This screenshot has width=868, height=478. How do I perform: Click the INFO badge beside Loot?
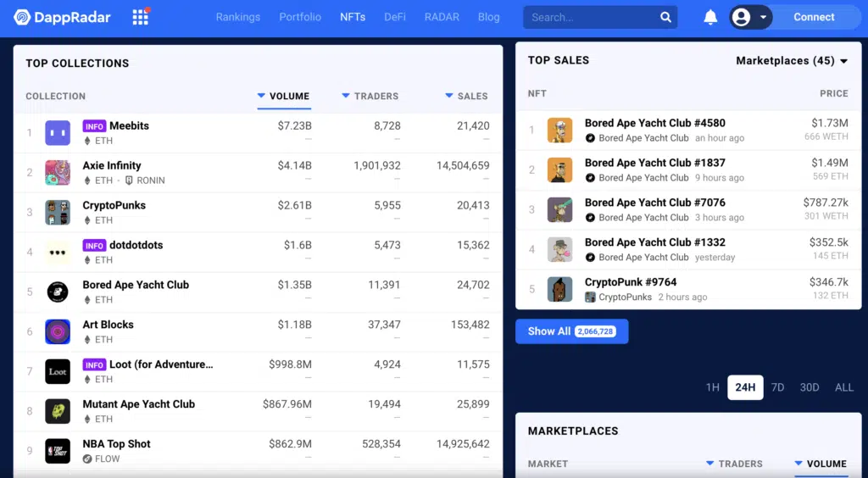pos(94,365)
